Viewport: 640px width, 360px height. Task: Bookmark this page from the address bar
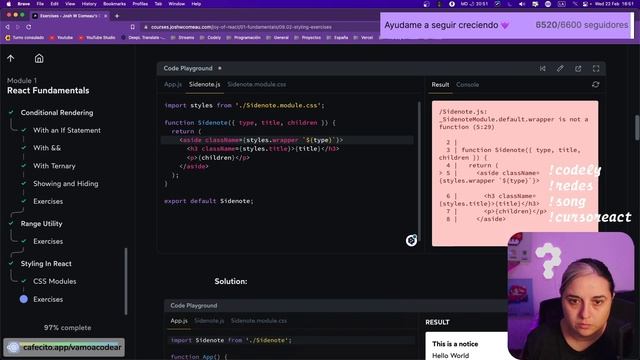(x=133, y=27)
